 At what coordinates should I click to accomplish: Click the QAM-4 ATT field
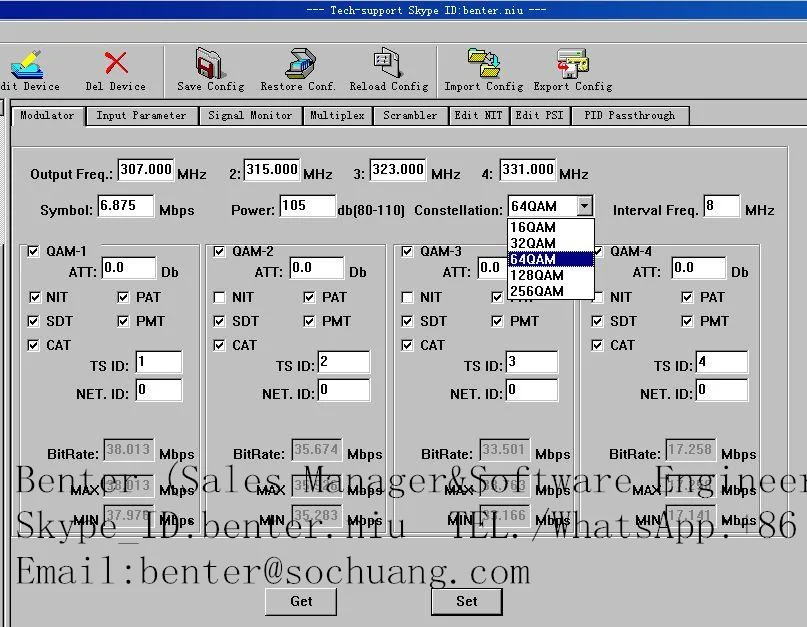click(x=699, y=268)
